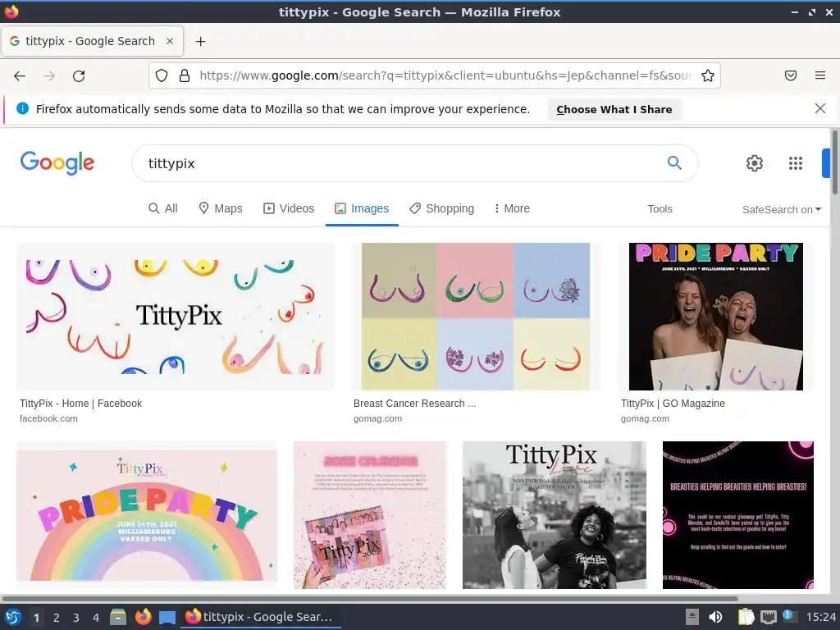Switch to the Videos tab
Screen dimensions: 840x630
coord(289,208)
